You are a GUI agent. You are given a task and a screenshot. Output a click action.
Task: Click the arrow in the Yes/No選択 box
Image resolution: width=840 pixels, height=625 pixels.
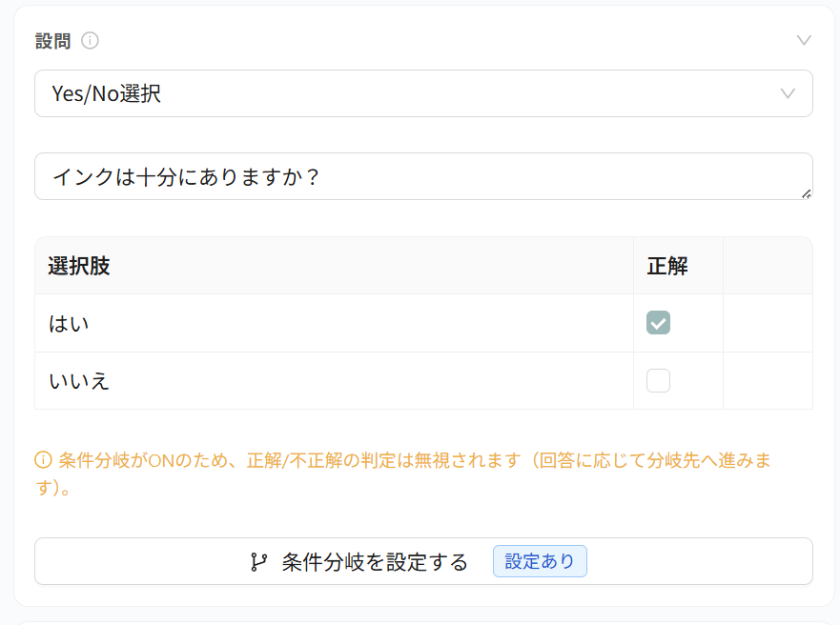click(788, 93)
